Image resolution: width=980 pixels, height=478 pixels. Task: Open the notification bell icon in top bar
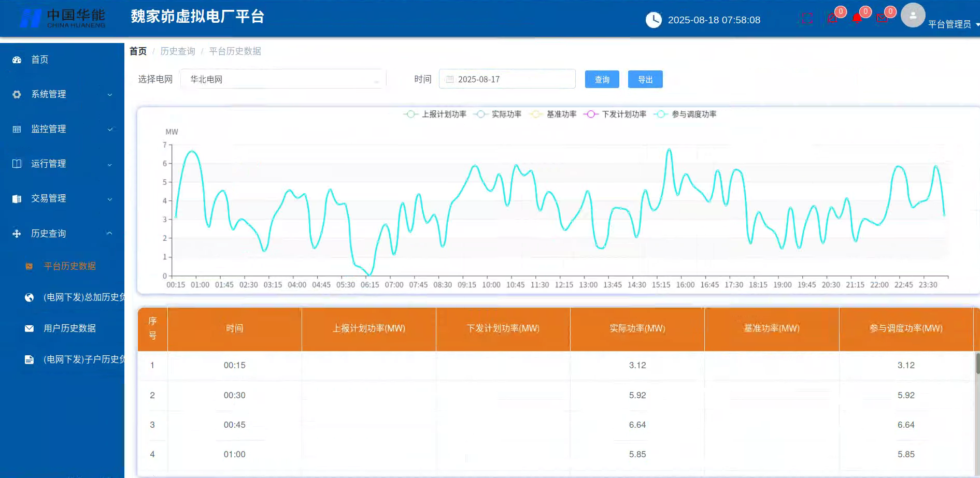click(858, 17)
